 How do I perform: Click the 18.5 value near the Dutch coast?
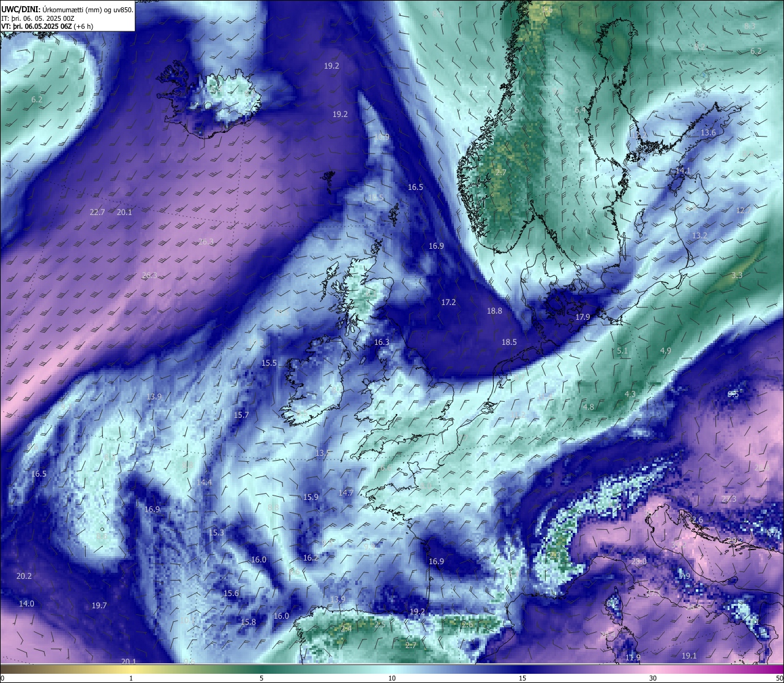(x=509, y=342)
